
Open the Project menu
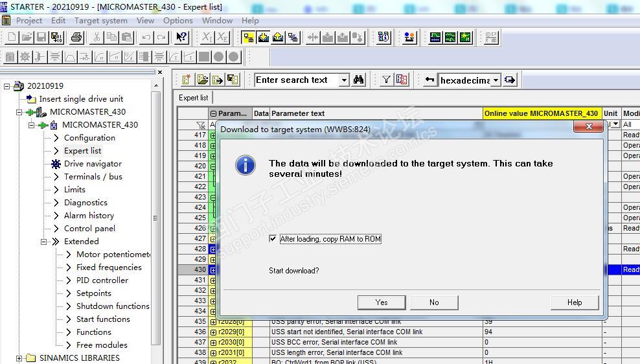coord(29,21)
